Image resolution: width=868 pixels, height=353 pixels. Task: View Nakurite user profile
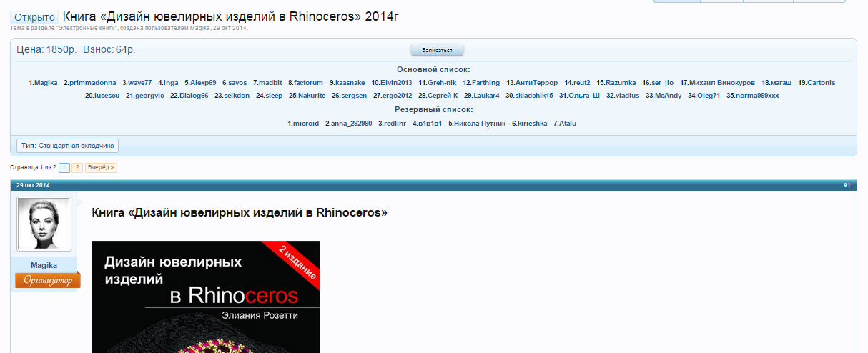tap(312, 96)
